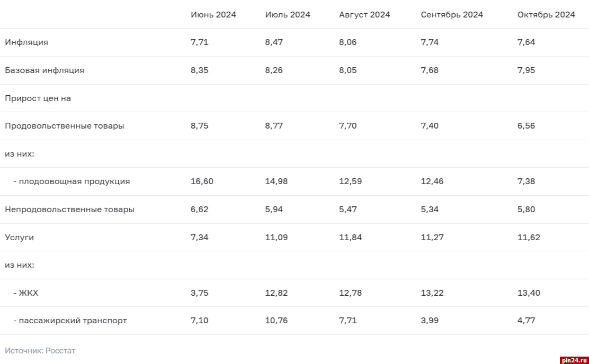
Task: Select the 8,47 inflation value for July
Action: 274,42
